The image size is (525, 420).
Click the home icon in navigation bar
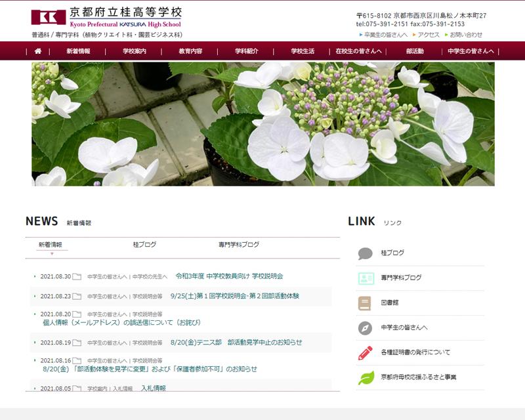[x=38, y=51]
